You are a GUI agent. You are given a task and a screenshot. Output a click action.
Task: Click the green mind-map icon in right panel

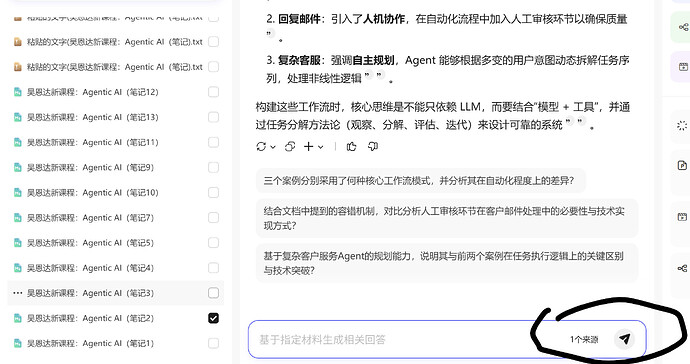[x=683, y=27]
